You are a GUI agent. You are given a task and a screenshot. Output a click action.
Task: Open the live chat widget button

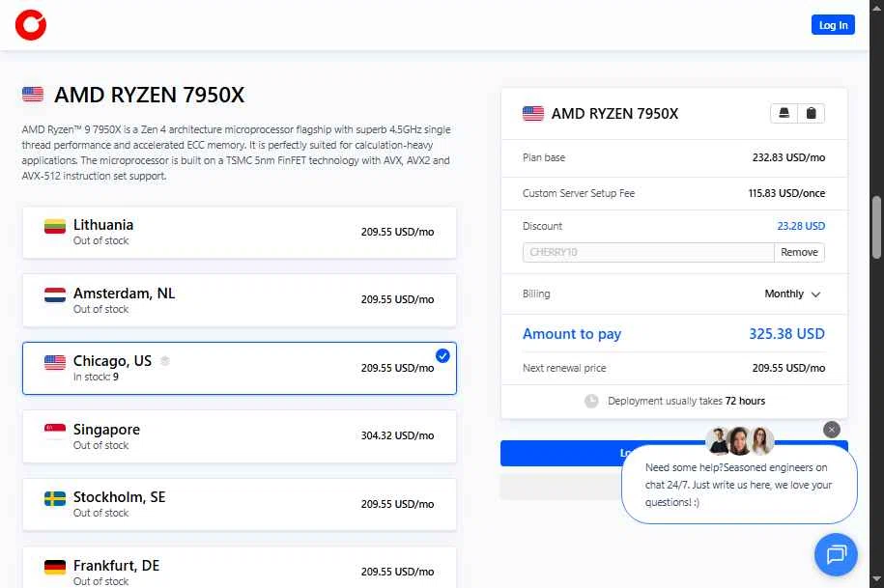[836, 554]
